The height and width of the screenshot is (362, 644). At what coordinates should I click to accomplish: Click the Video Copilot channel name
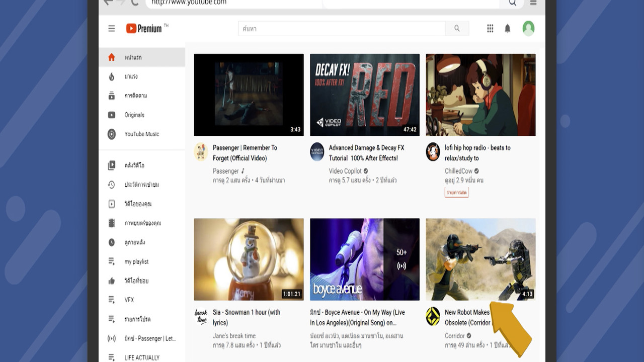[x=345, y=171]
